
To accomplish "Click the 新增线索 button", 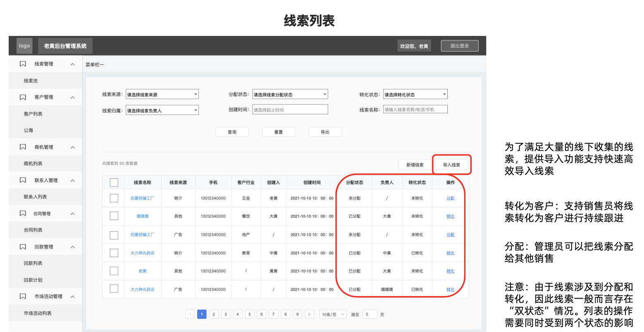I will pos(415,165).
